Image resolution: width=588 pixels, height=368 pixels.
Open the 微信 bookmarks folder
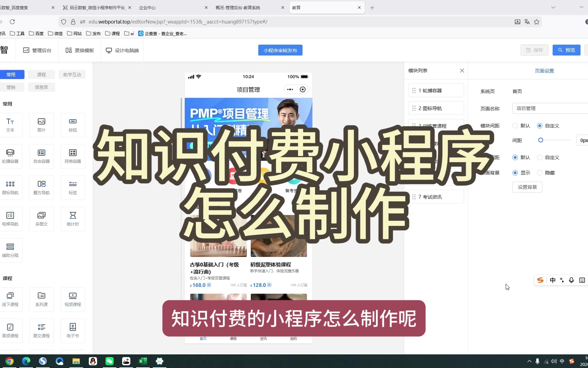(55, 33)
